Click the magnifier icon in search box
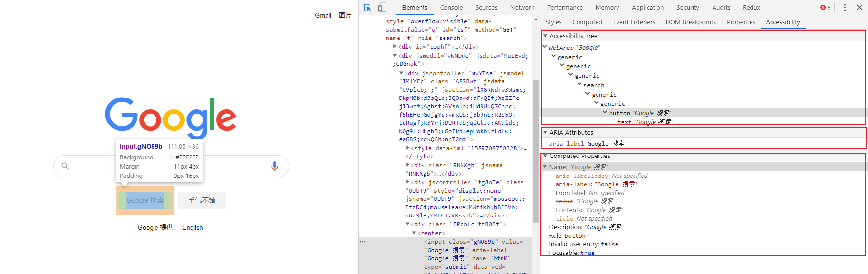Viewport: 868px width, 274px height. tap(65, 166)
